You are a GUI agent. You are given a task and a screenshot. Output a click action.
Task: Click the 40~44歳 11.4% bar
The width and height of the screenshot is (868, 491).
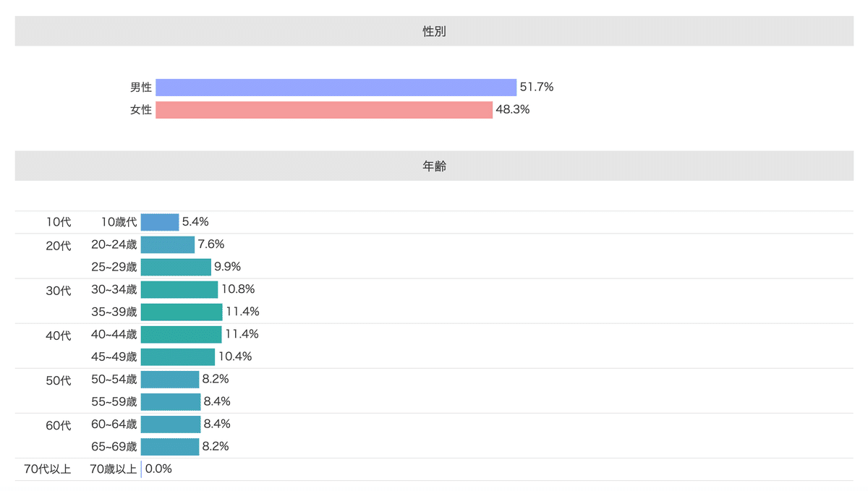(x=182, y=334)
